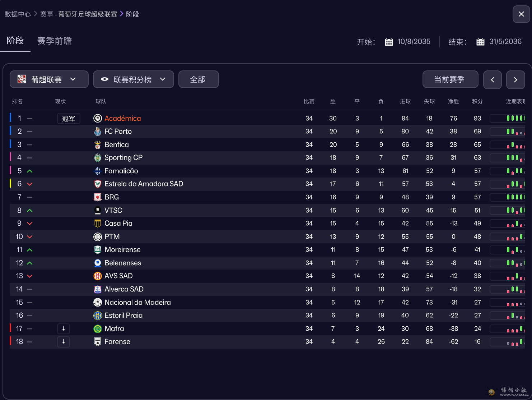
Task: Expand the 联赛积分榜 view dropdown
Action: coord(133,79)
